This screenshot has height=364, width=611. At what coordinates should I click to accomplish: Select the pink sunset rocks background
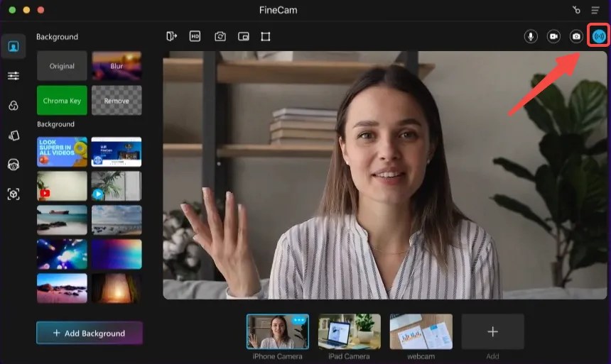pos(62,288)
